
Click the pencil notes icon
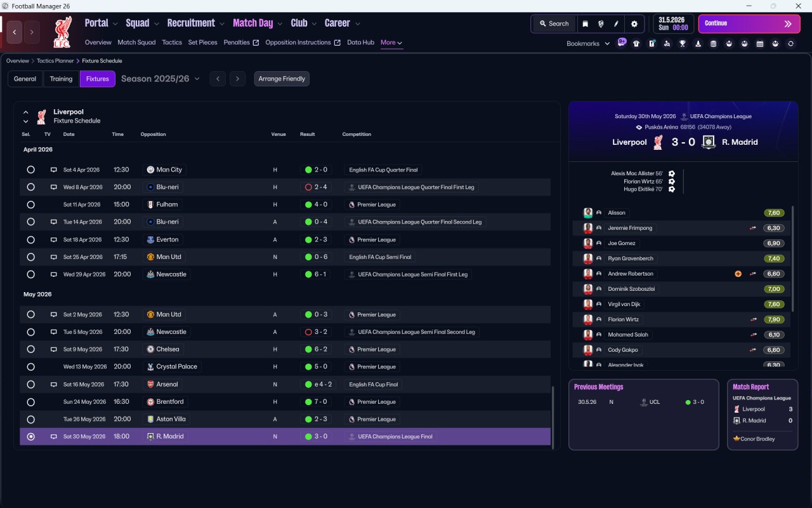pyautogui.click(x=616, y=23)
